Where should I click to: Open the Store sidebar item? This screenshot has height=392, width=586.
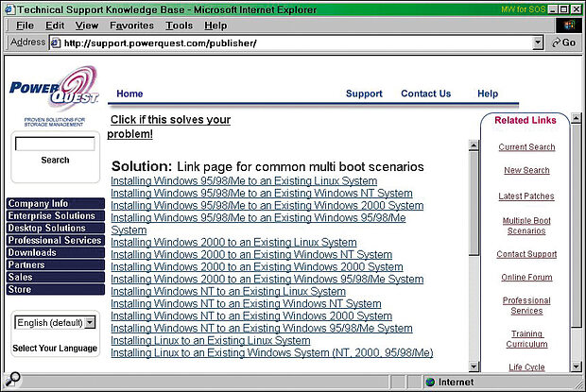(x=56, y=290)
